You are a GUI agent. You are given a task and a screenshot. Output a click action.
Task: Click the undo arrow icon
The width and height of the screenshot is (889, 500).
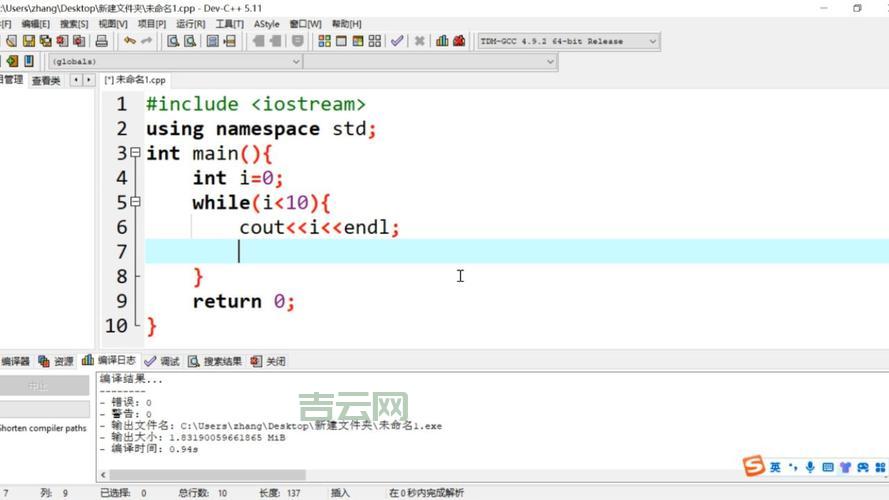point(129,41)
